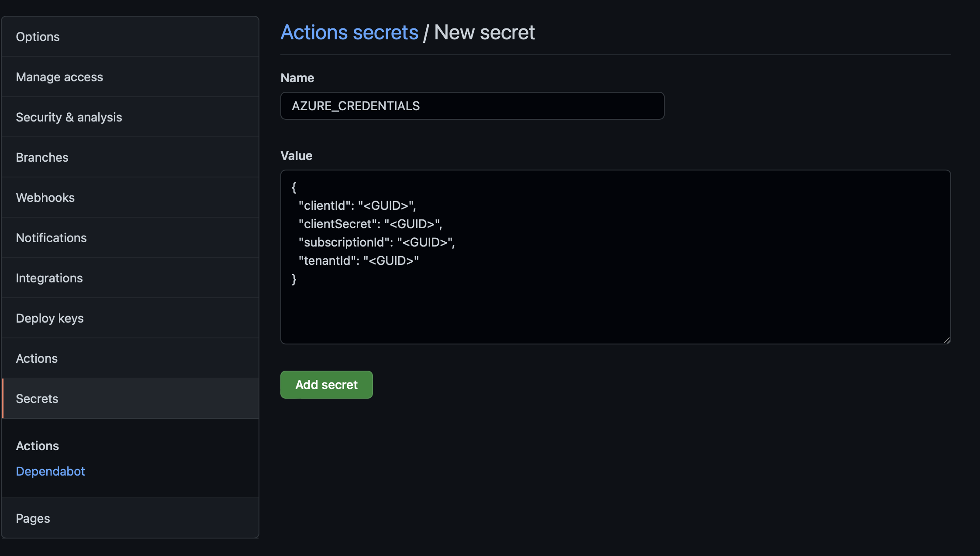Switch to Actions secrets category
Viewport: 980px width, 556px height.
tap(38, 445)
